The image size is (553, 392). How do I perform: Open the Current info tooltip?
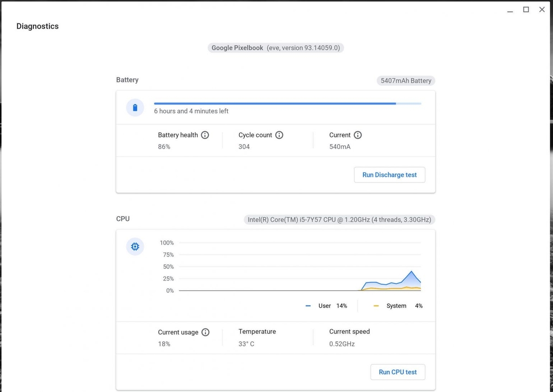click(x=358, y=135)
